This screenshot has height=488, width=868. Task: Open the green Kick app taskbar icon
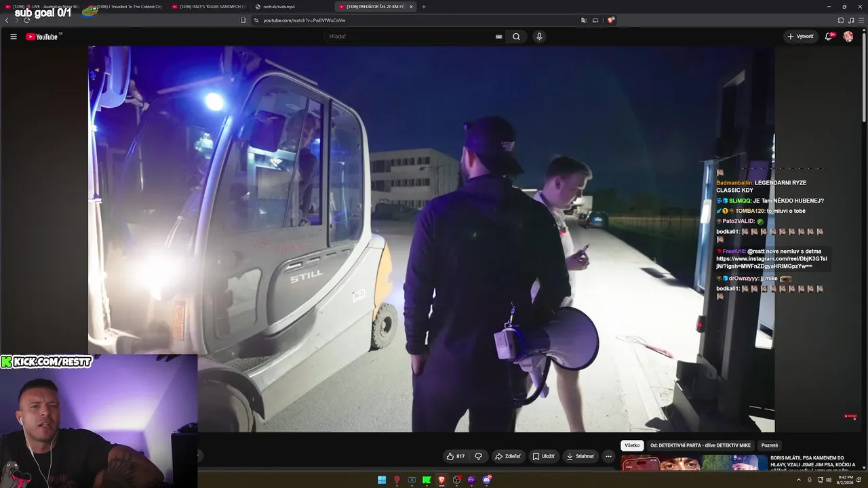(427, 480)
